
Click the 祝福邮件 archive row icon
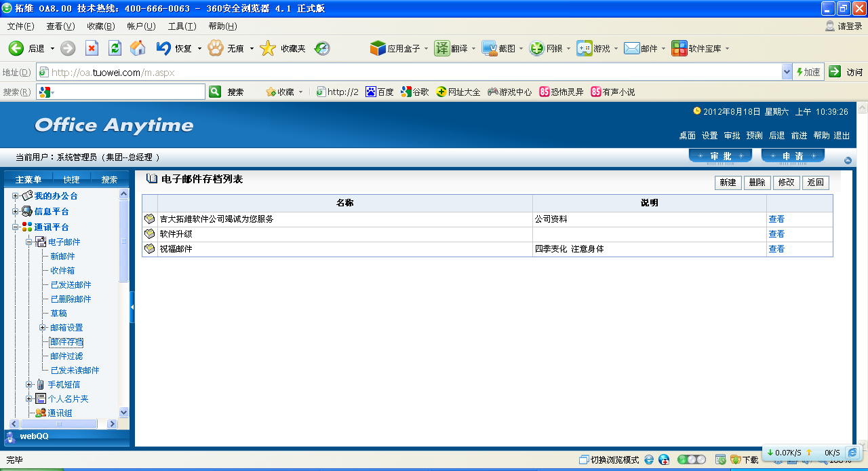pyautogui.click(x=150, y=249)
